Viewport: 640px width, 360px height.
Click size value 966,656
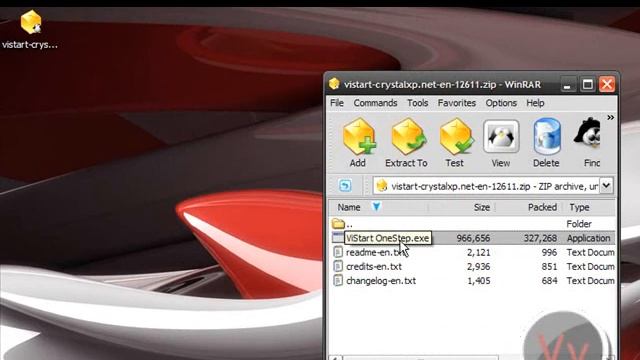pos(473,238)
